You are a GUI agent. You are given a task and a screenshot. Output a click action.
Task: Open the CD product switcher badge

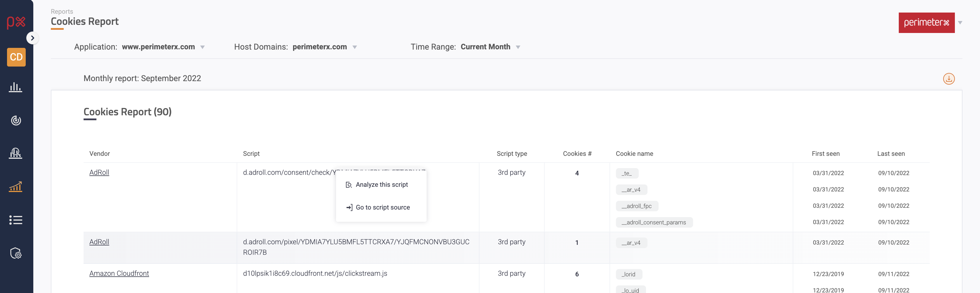tap(16, 57)
